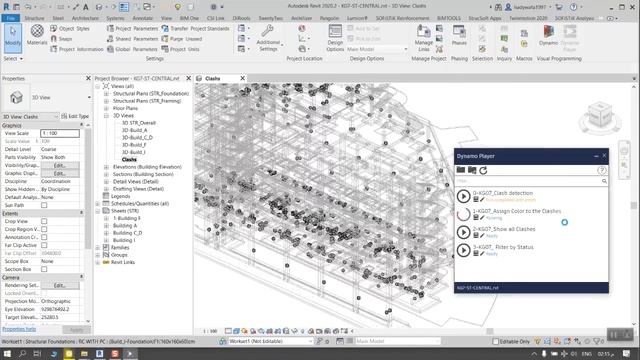Viewport: 640px width, 360px height.
Task: Expand Schedules/Quantities (all) node
Action: pyautogui.click(x=98, y=204)
